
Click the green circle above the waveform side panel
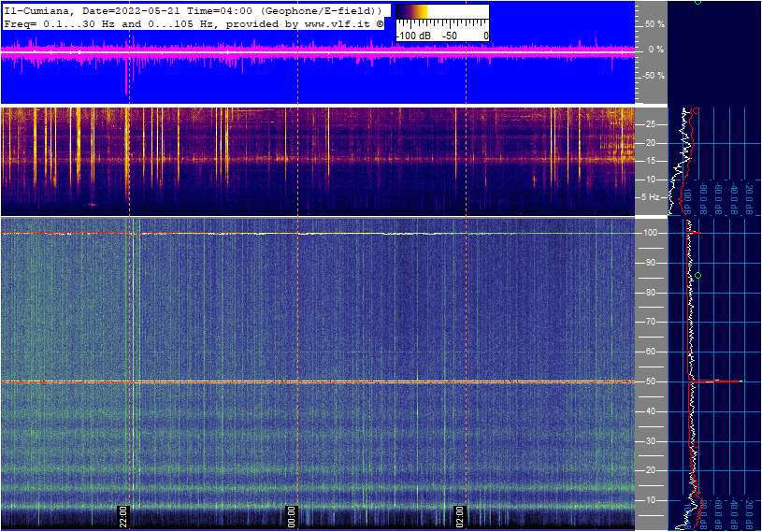tap(697, 2)
